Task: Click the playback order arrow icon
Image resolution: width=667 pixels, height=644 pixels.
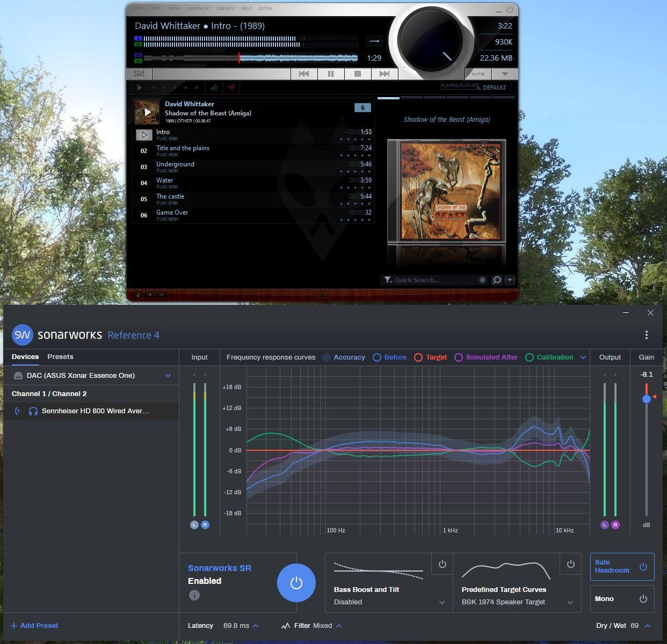Action: click(x=374, y=41)
